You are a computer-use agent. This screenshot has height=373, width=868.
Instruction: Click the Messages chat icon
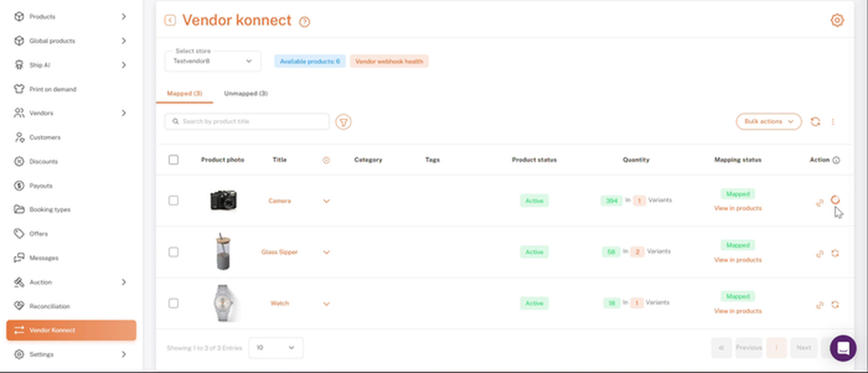19,258
